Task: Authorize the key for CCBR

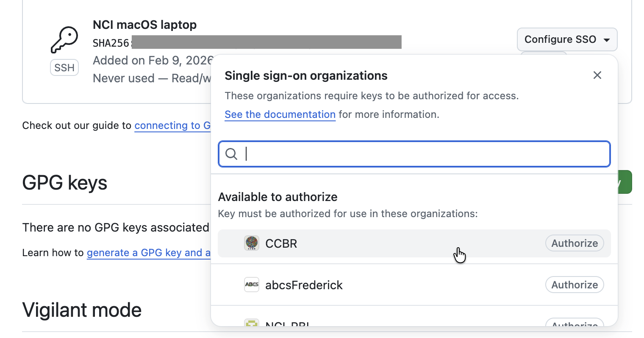Action: tap(574, 243)
